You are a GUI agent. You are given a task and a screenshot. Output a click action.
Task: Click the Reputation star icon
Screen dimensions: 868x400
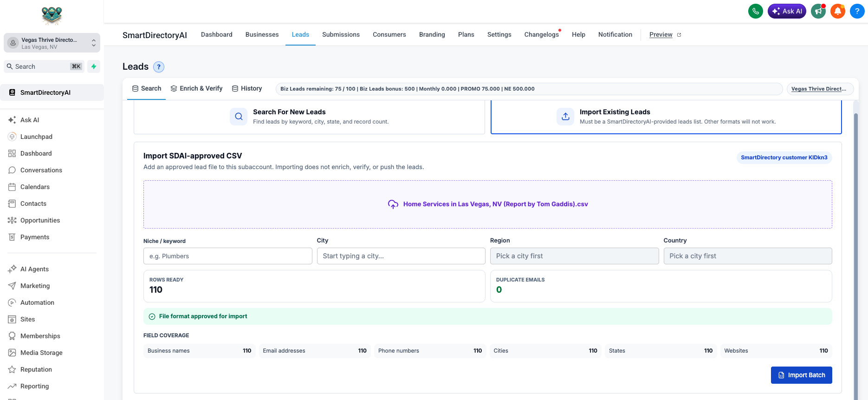[x=12, y=369]
